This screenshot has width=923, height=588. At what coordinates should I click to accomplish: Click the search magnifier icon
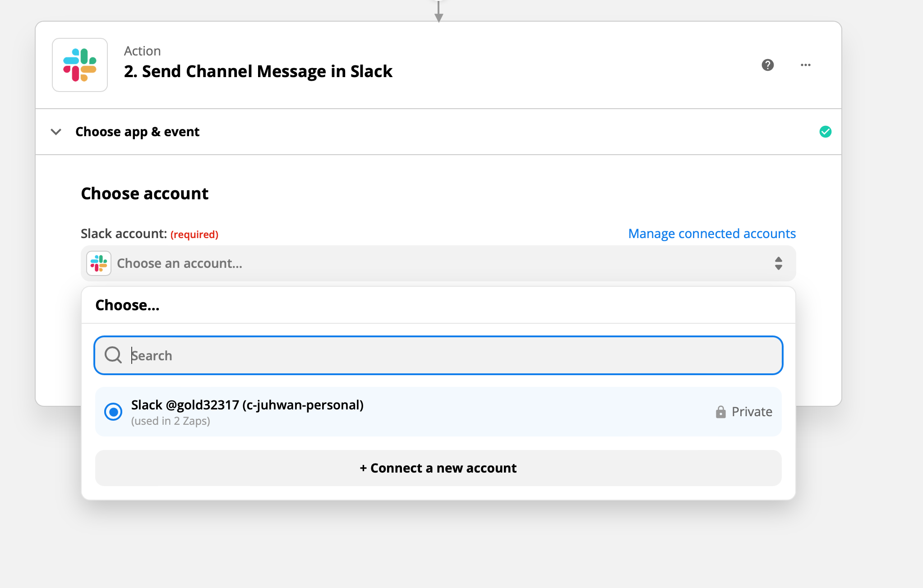(x=113, y=355)
